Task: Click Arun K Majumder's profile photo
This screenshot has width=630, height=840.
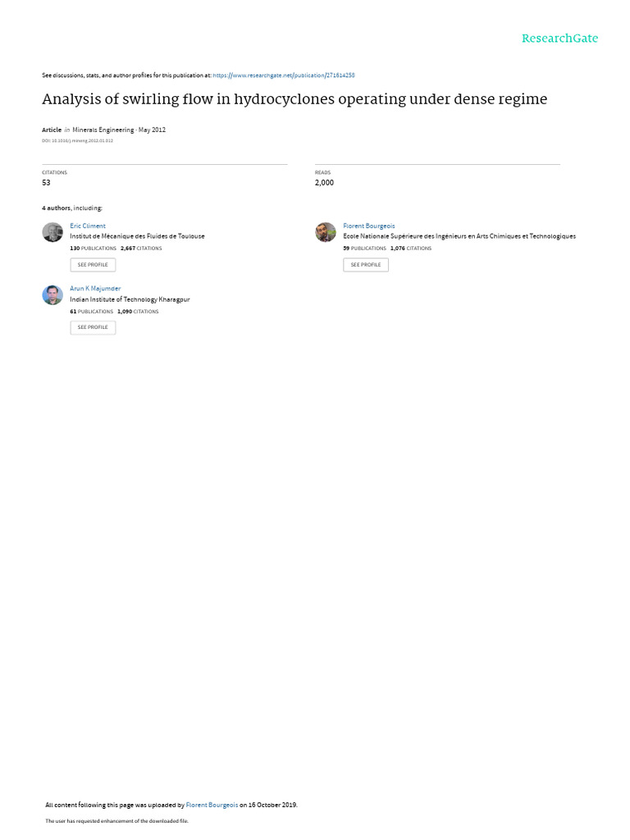Action: [52, 294]
